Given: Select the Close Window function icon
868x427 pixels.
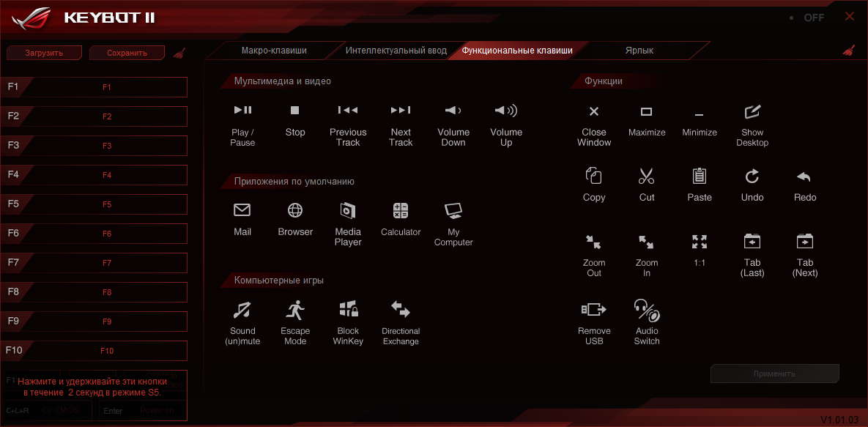Looking at the screenshot, I should click(594, 111).
